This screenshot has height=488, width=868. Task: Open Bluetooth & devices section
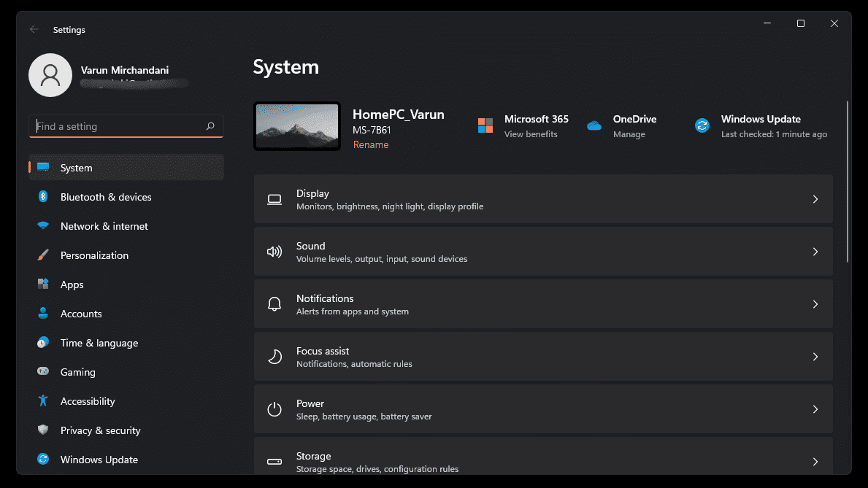[126, 197]
